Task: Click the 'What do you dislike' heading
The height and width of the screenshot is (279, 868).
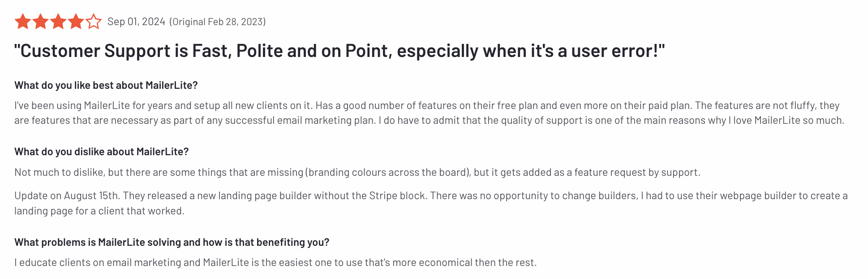Action: (x=101, y=152)
